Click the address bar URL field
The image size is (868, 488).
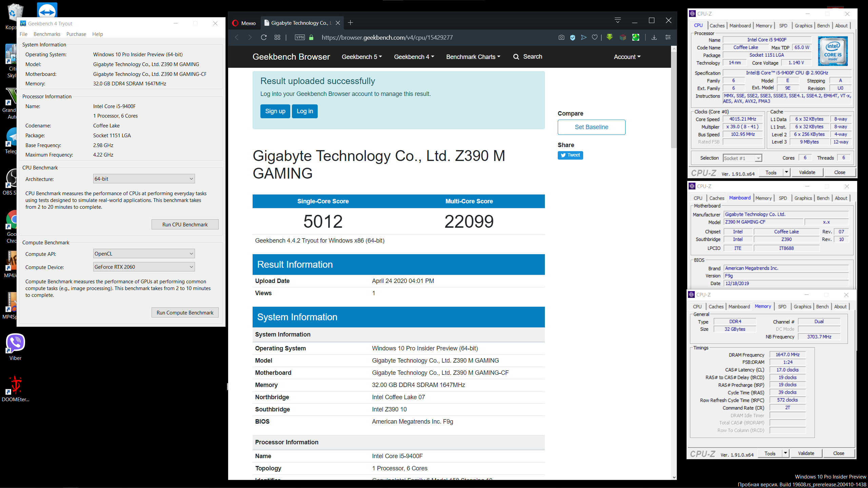387,38
